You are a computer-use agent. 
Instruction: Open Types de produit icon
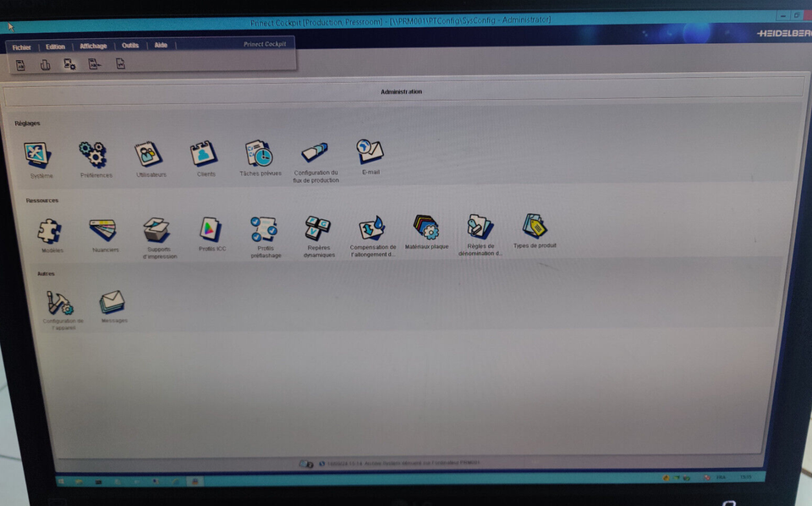(x=535, y=226)
